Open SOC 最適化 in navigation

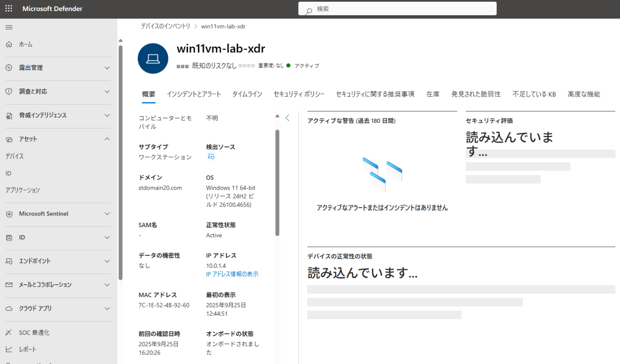(34, 333)
